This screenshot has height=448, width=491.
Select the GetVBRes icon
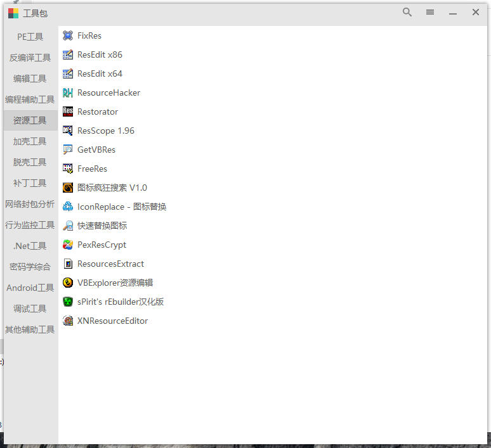click(x=68, y=150)
